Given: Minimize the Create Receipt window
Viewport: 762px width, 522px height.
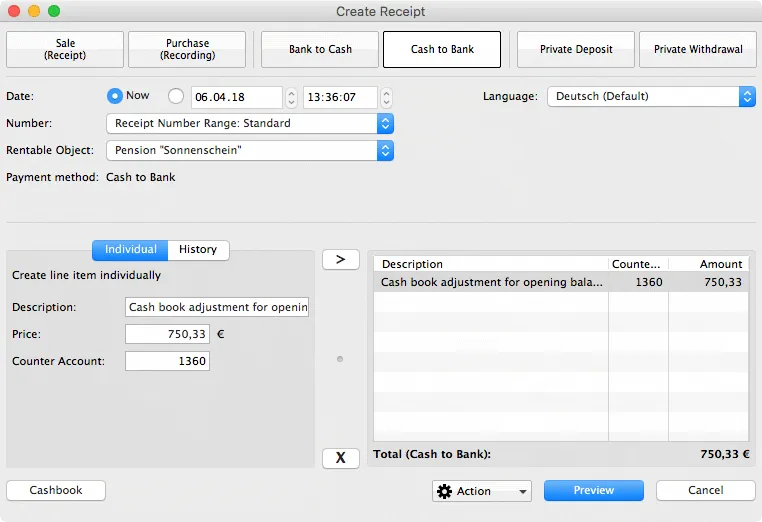Looking at the screenshot, I should [34, 11].
